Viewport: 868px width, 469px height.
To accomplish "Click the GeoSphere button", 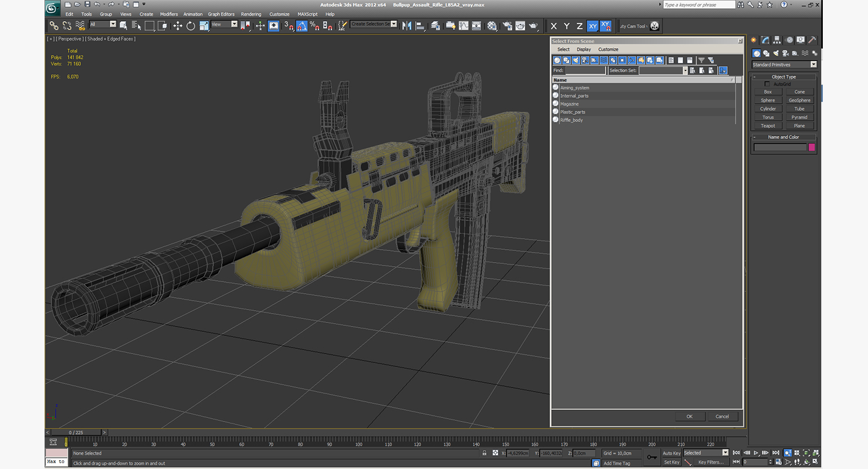I will tap(799, 100).
